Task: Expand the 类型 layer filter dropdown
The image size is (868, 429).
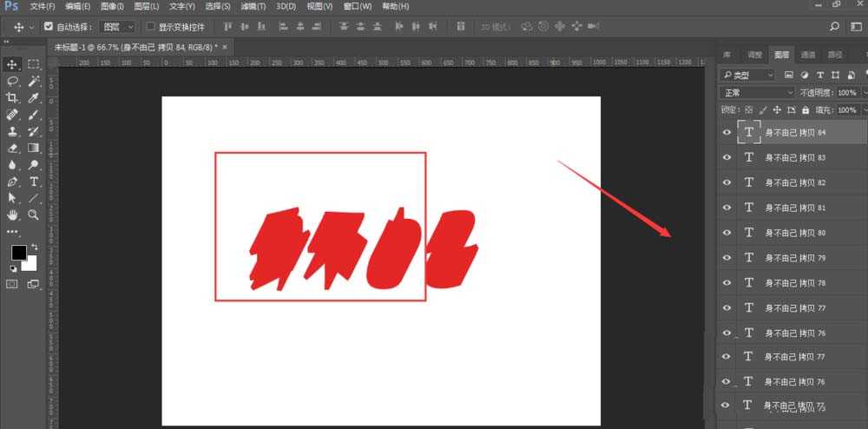Action: tap(752, 76)
